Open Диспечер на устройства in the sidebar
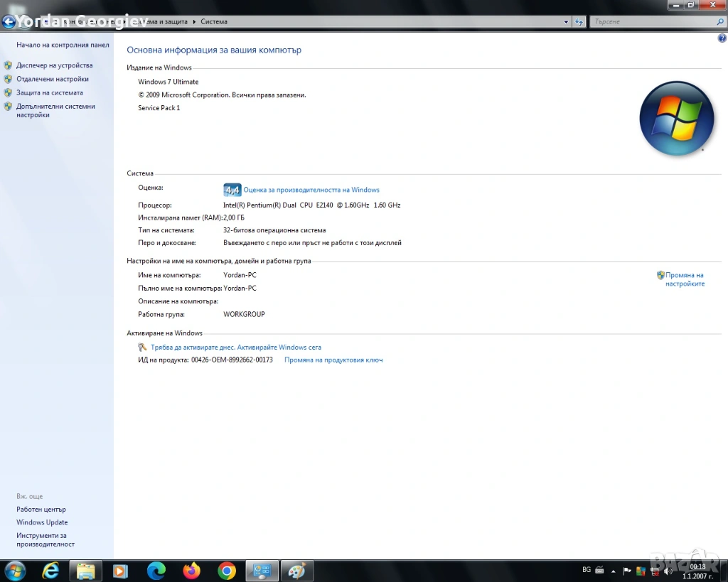The width and height of the screenshot is (728, 582). click(54, 65)
